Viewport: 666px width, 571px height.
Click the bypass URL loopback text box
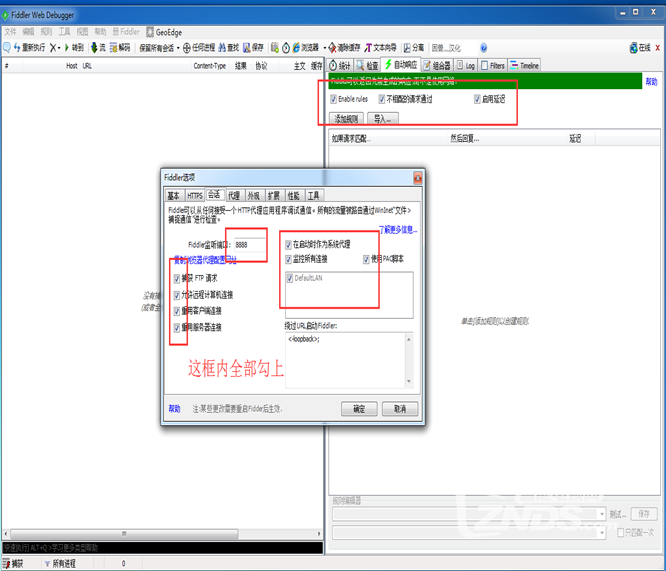tap(349, 360)
